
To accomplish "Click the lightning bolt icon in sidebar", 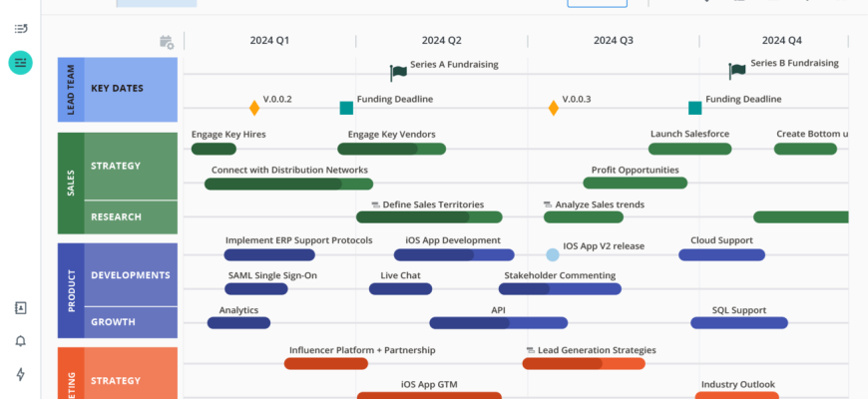I will pyautogui.click(x=21, y=375).
